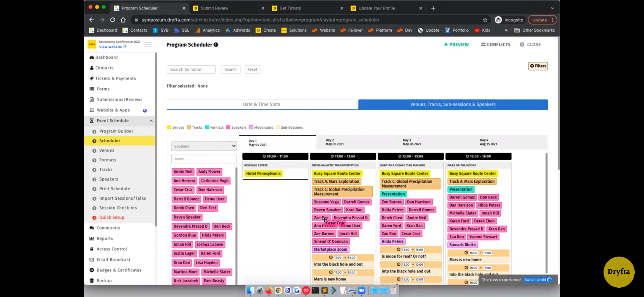Select Venues, Tracks, Sub-sessions & Speakers tab

point(453,104)
